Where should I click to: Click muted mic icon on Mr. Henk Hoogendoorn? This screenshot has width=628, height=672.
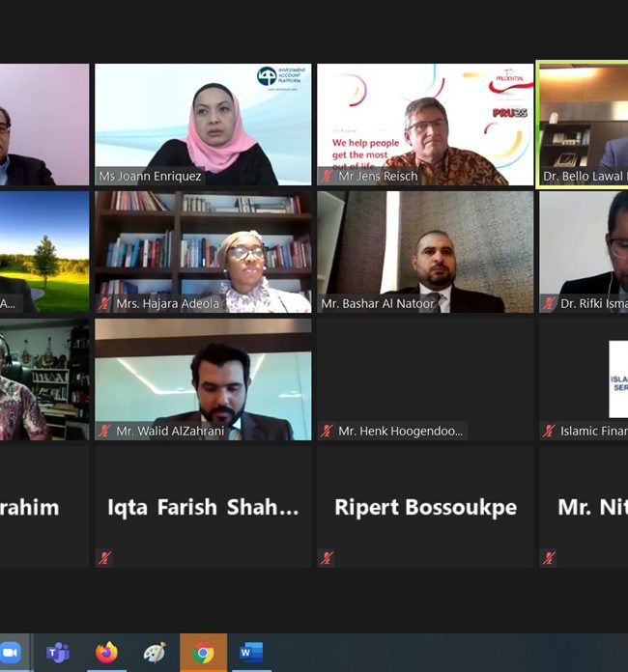point(328,431)
